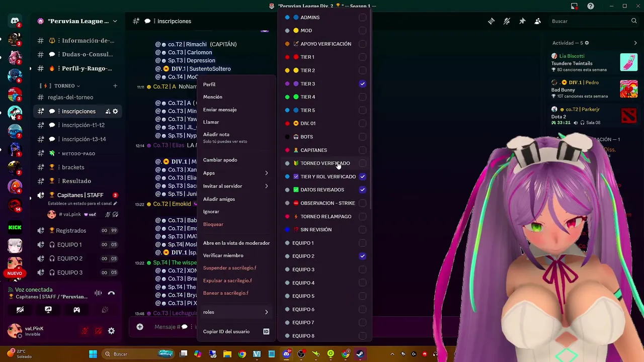Join EQUIPO 1 voice channel

coord(77,244)
